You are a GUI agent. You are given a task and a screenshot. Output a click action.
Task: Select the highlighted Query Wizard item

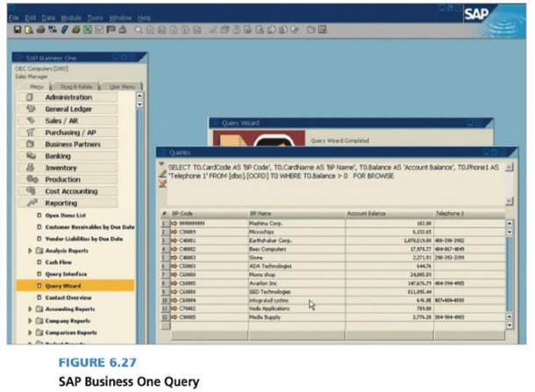75,286
